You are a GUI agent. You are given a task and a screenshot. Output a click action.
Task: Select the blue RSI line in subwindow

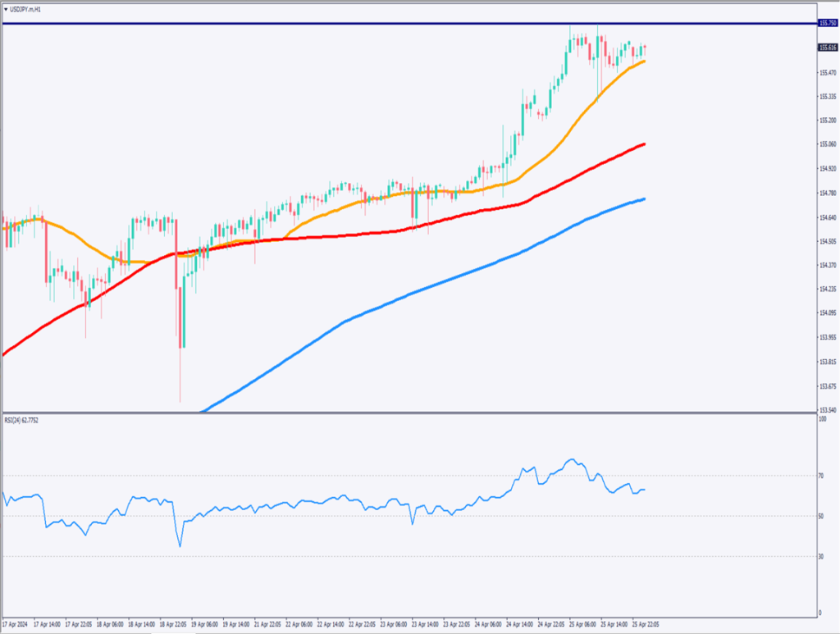[x=328, y=501]
